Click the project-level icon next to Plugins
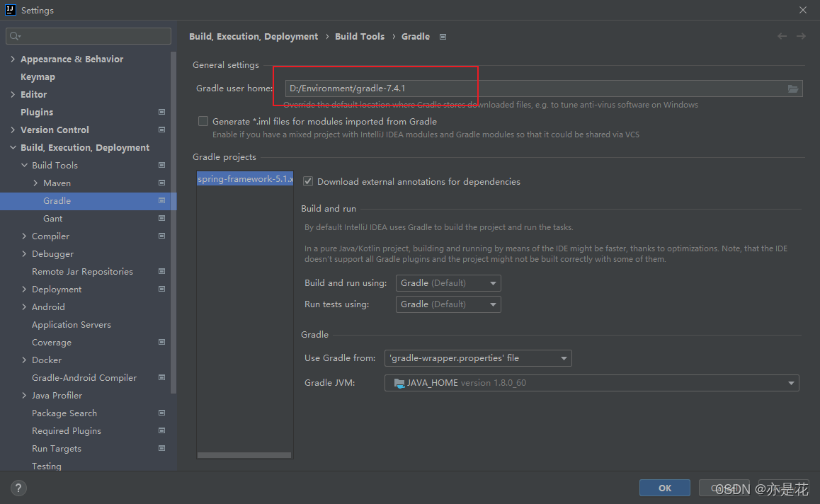Screen dimensions: 820x504 coord(161,112)
